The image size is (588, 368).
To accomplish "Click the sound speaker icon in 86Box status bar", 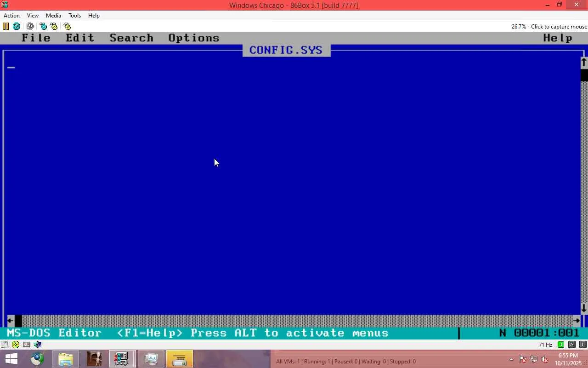I will 38,345.
